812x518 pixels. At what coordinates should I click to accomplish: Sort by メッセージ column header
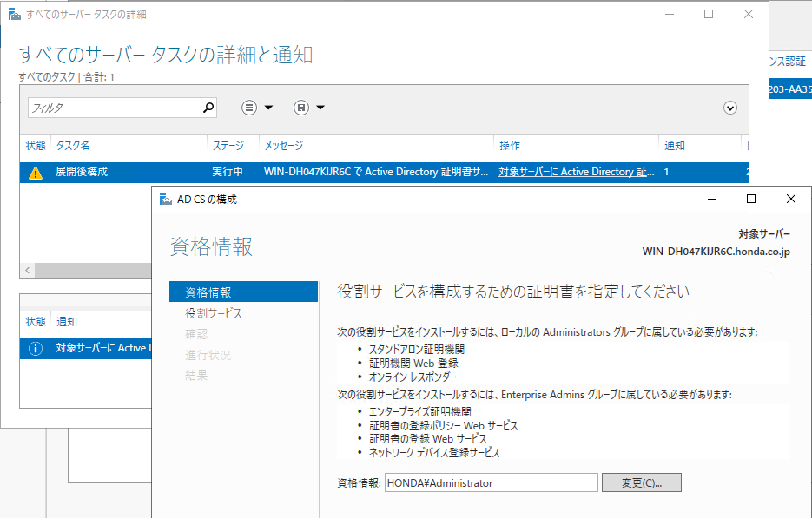pos(284,146)
